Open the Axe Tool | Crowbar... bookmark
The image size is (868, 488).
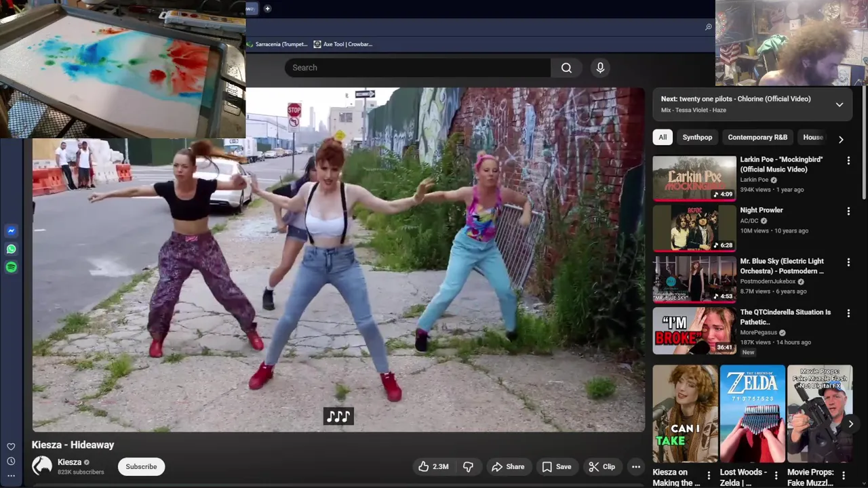[x=343, y=44]
